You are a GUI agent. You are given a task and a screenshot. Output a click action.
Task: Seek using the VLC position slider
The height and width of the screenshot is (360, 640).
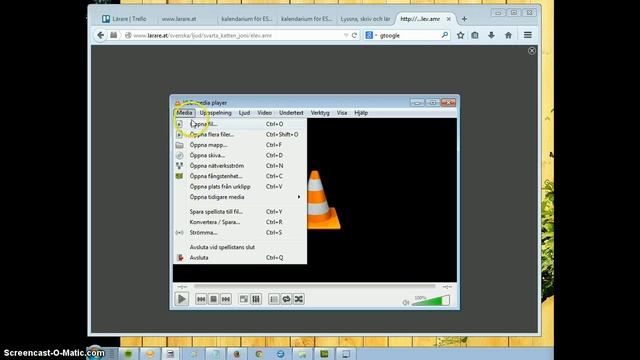(x=314, y=287)
